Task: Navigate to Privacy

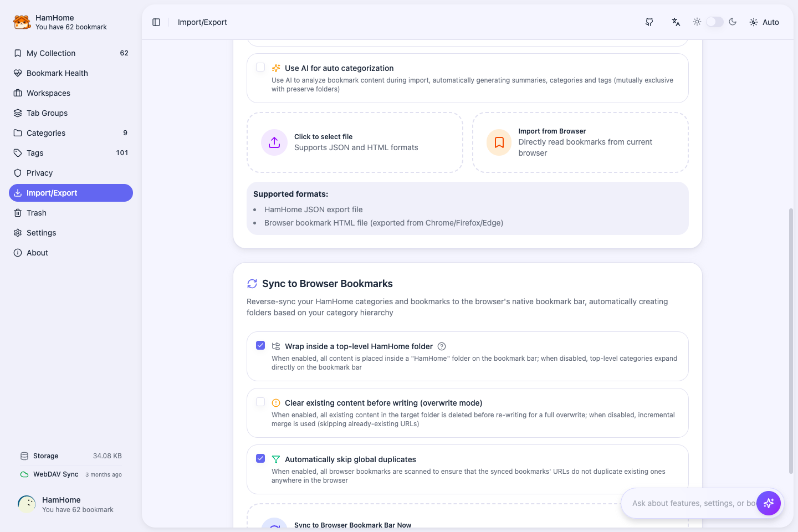Action: pos(71,173)
